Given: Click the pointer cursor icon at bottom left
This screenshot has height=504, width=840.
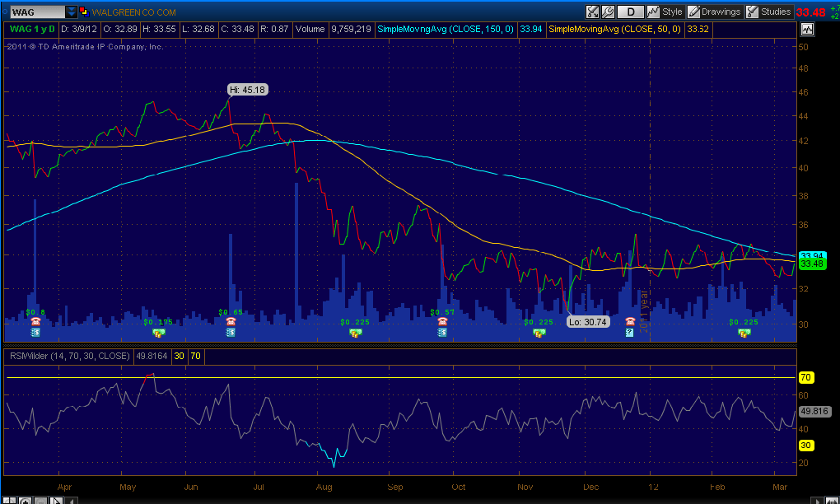Looking at the screenshot, I should pos(56,501).
